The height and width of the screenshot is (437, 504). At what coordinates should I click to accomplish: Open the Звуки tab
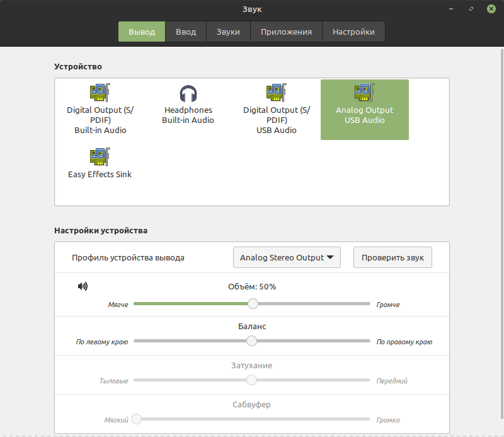click(x=228, y=32)
